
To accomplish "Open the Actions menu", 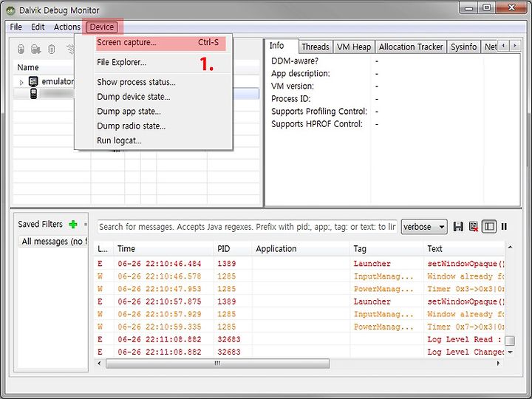I will 66,27.
